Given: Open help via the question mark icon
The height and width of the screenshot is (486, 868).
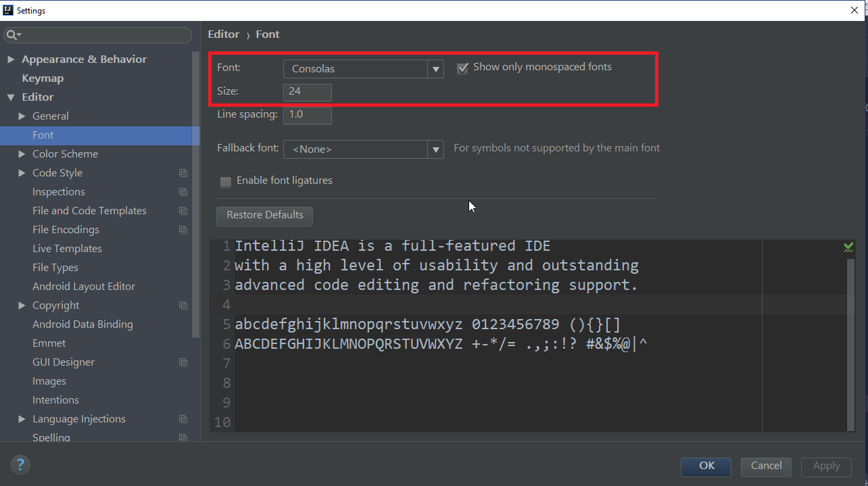Looking at the screenshot, I should [x=20, y=464].
